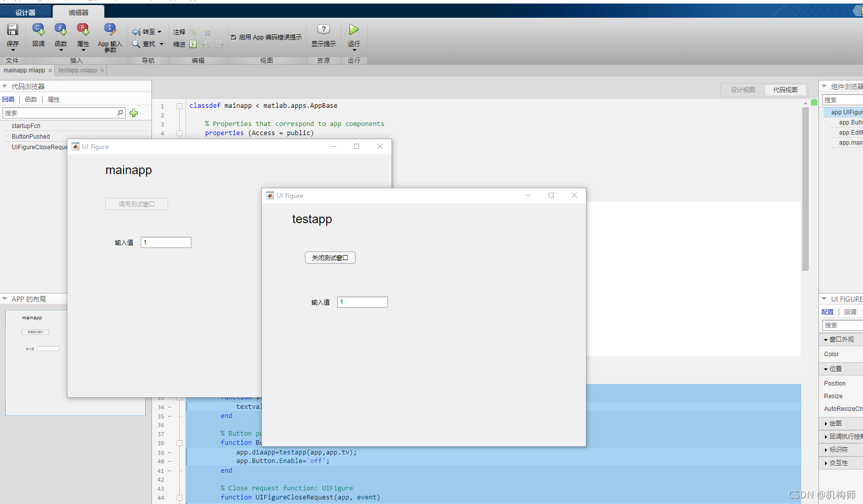Screen dimensions: 863x504
Task: Click the mainapp layout thumbnail preview
Action: [36, 363]
